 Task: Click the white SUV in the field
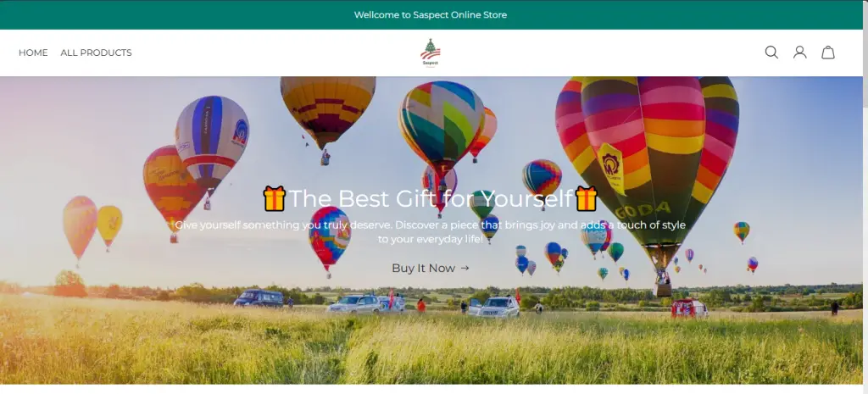pyautogui.click(x=494, y=307)
